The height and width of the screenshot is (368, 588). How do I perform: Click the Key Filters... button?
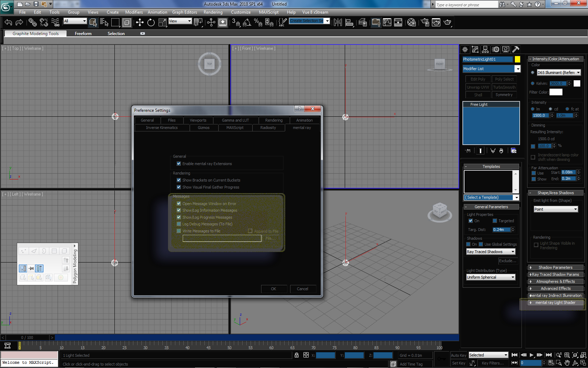tap(493, 363)
